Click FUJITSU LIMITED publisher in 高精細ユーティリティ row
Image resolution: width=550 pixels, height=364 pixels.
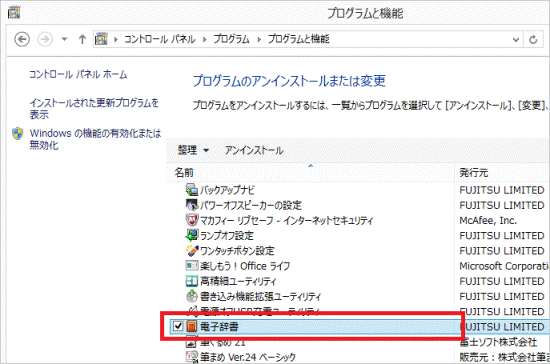(502, 281)
